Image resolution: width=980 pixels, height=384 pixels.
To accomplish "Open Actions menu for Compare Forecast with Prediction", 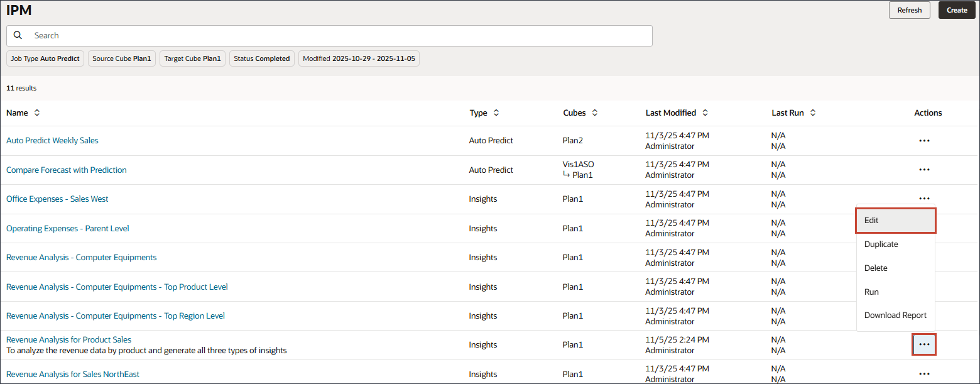I will coord(924,169).
